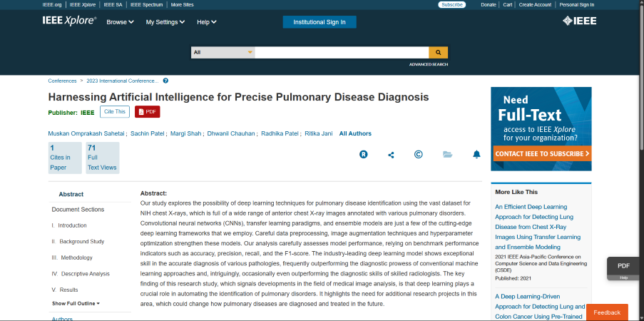
Task: Click the IEEE logo at top right
Action: point(580,21)
